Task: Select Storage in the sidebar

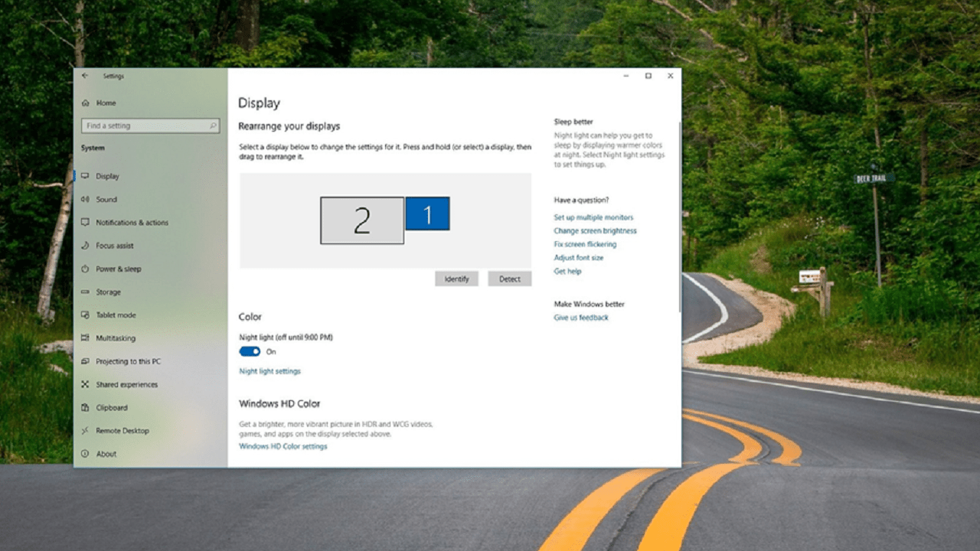Action: click(108, 292)
